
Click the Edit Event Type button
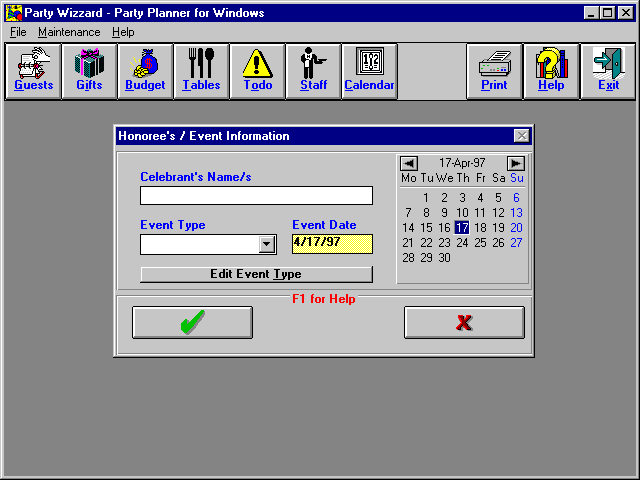coord(256,274)
